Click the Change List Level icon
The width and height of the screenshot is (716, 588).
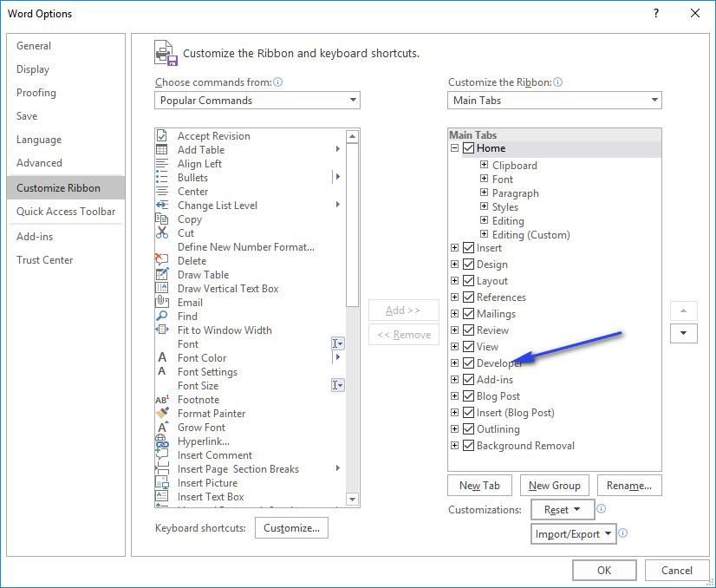161,206
